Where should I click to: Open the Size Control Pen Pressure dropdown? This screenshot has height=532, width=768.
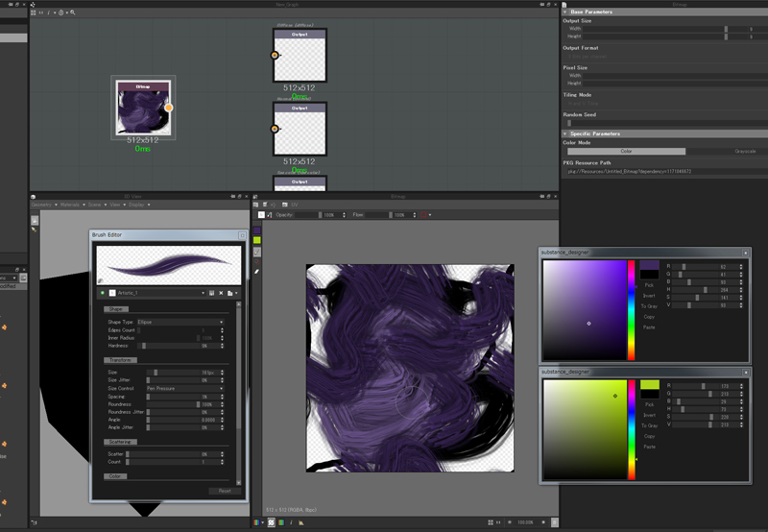pyautogui.click(x=185, y=389)
